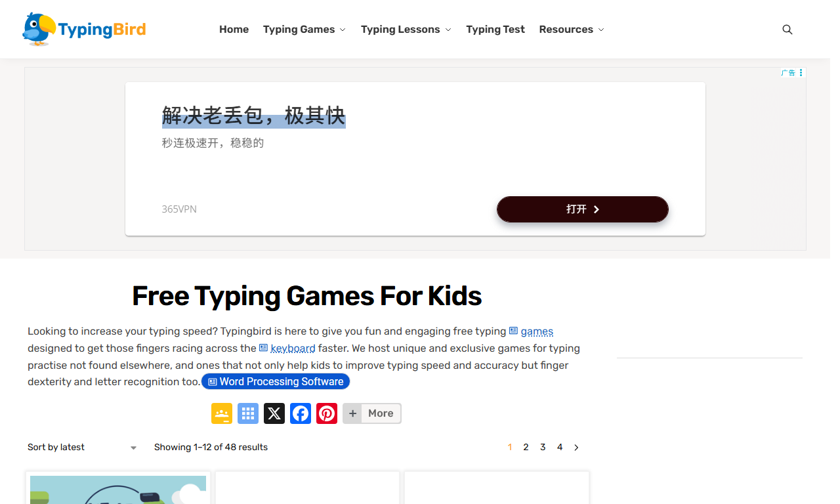Expand Typing Lessons chevron
Viewport: 840px width, 504px height.
coord(448,30)
